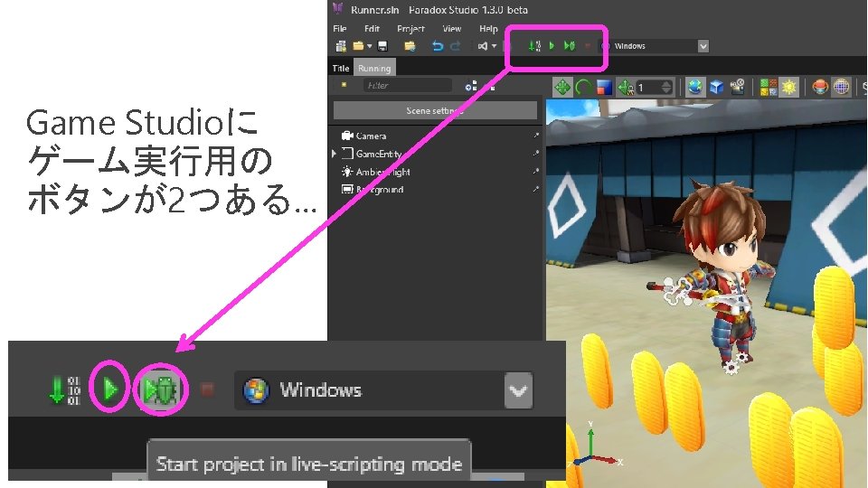Click the small icon at the right of the GameEntity row
Viewport: 868px width, 488px height.
535,154
